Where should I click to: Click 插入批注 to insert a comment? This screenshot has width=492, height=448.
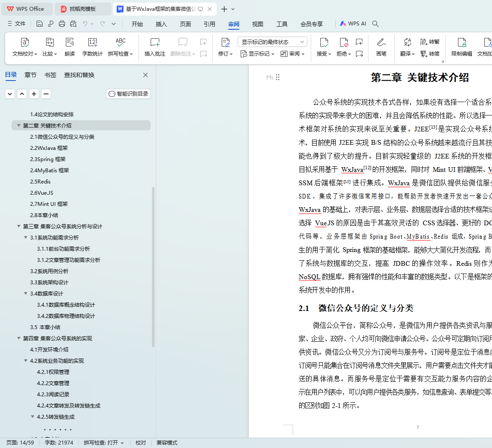(x=155, y=43)
